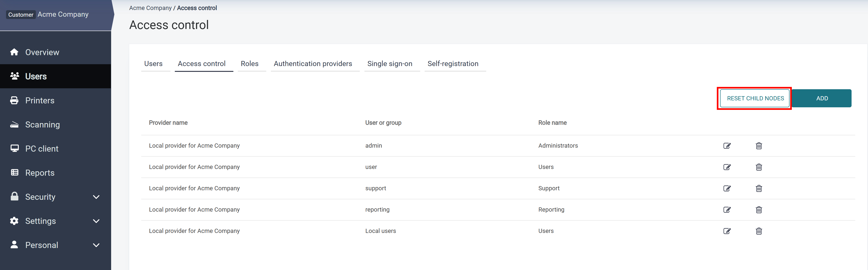Switch to the Roles tab
Viewport: 868px width, 270px height.
pyautogui.click(x=249, y=64)
